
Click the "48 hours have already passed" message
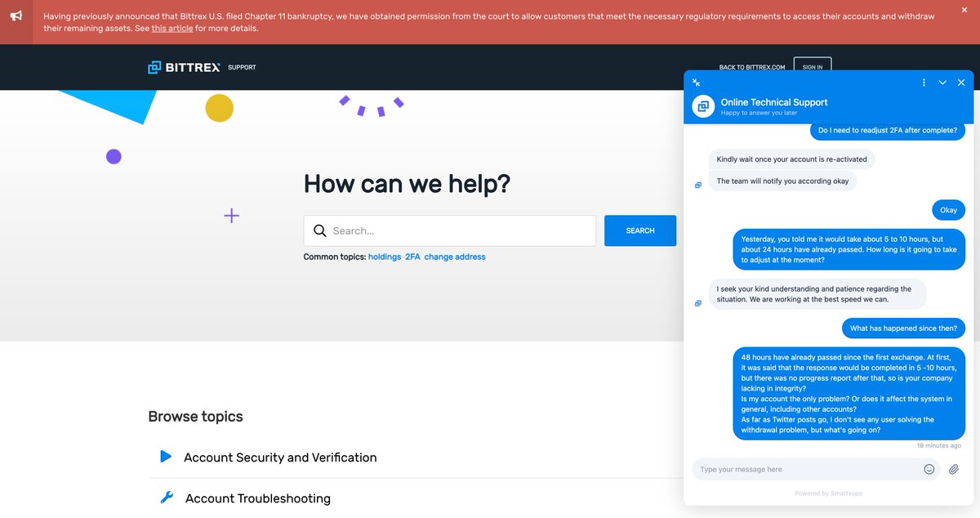pyautogui.click(x=849, y=394)
